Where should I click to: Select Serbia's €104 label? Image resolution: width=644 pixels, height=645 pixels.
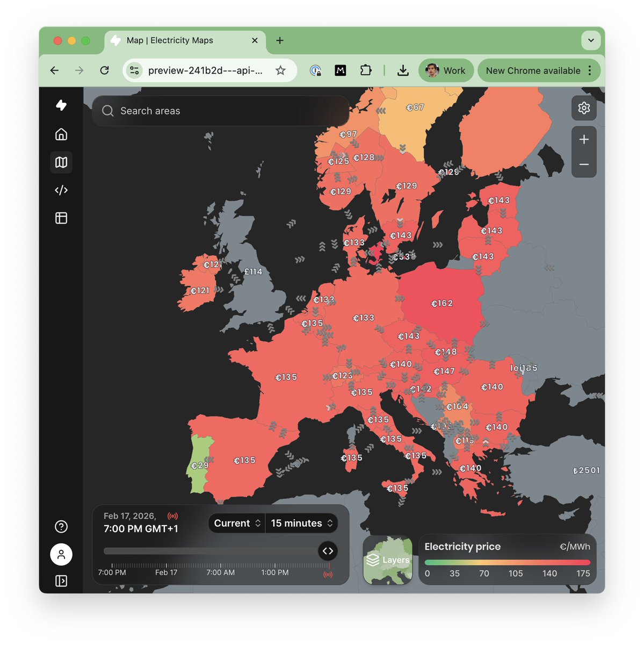(457, 407)
